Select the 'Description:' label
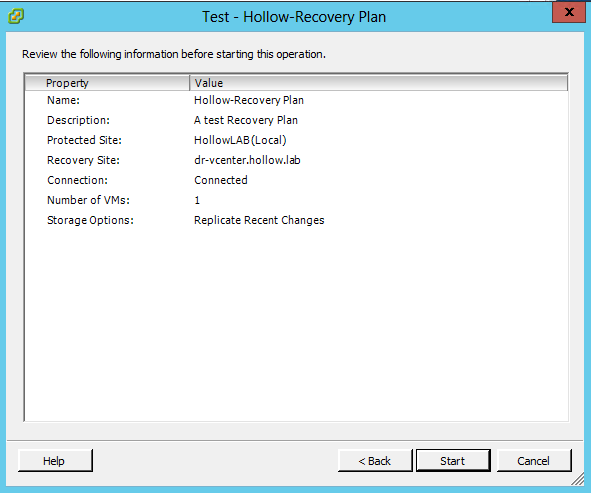 (x=78, y=120)
